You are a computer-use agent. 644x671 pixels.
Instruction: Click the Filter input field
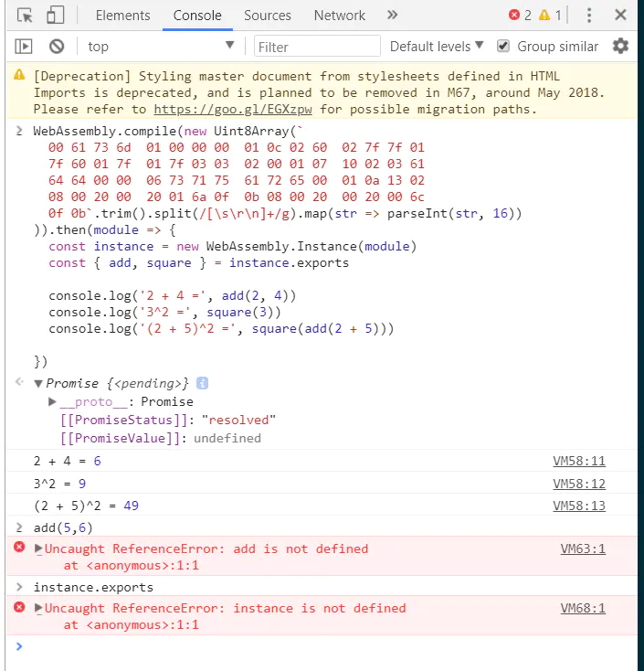tap(317, 47)
